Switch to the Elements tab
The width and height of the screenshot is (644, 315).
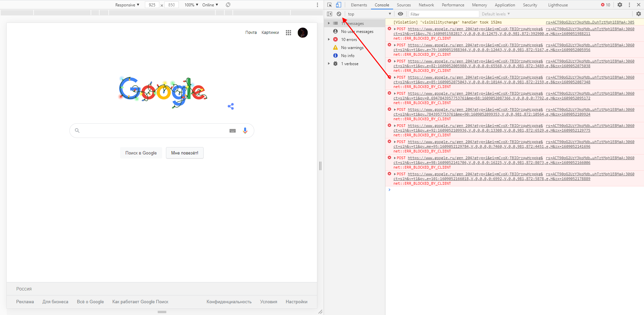point(359,5)
